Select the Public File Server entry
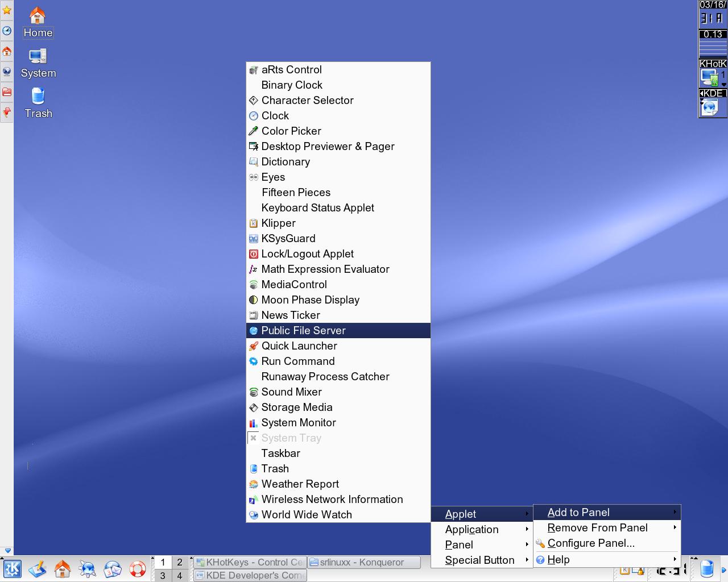 coord(338,330)
